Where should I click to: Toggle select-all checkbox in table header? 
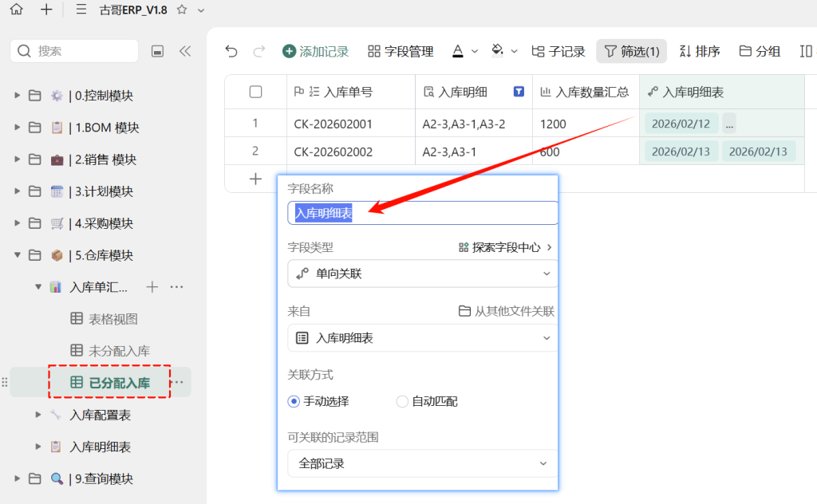coord(255,92)
